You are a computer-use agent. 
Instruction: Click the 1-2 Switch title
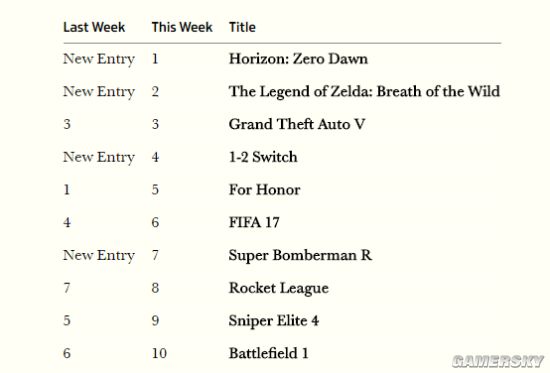263,156
